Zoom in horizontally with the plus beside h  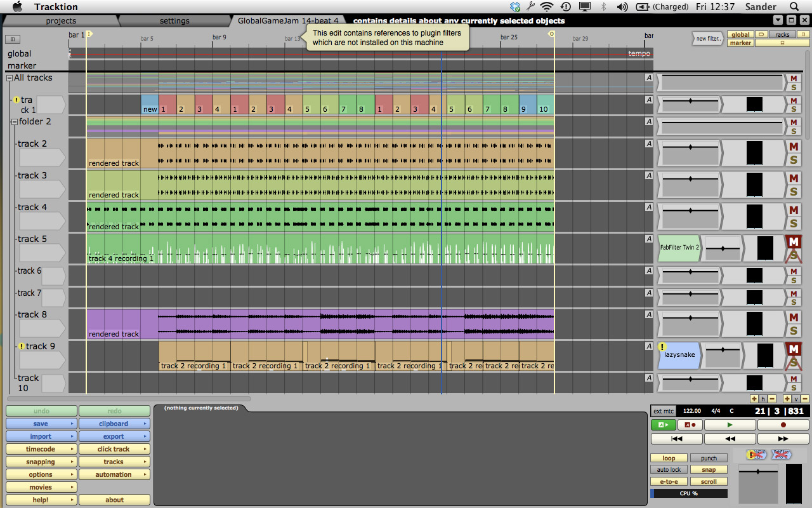[754, 399]
